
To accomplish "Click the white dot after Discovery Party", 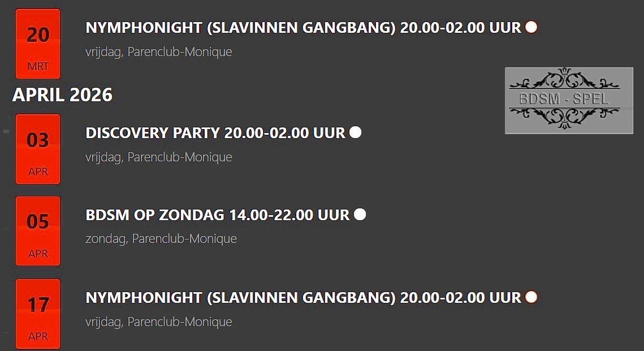I will point(356,132).
